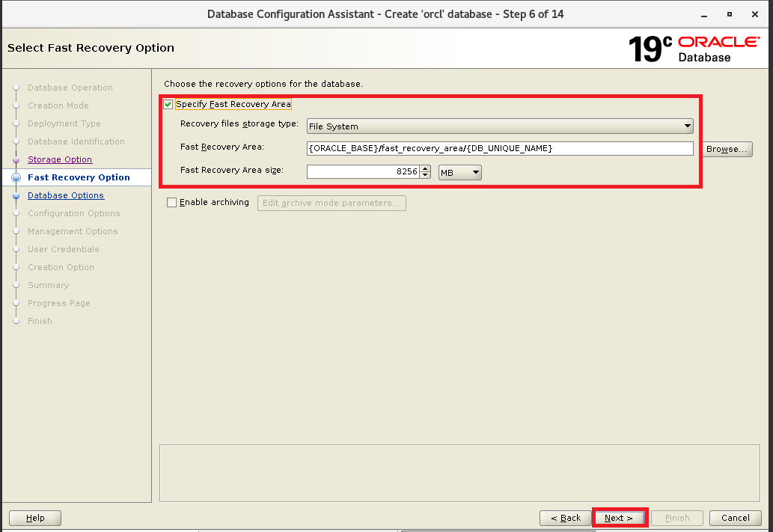
Task: Increase recovery area size with up arrow
Action: [426, 168]
